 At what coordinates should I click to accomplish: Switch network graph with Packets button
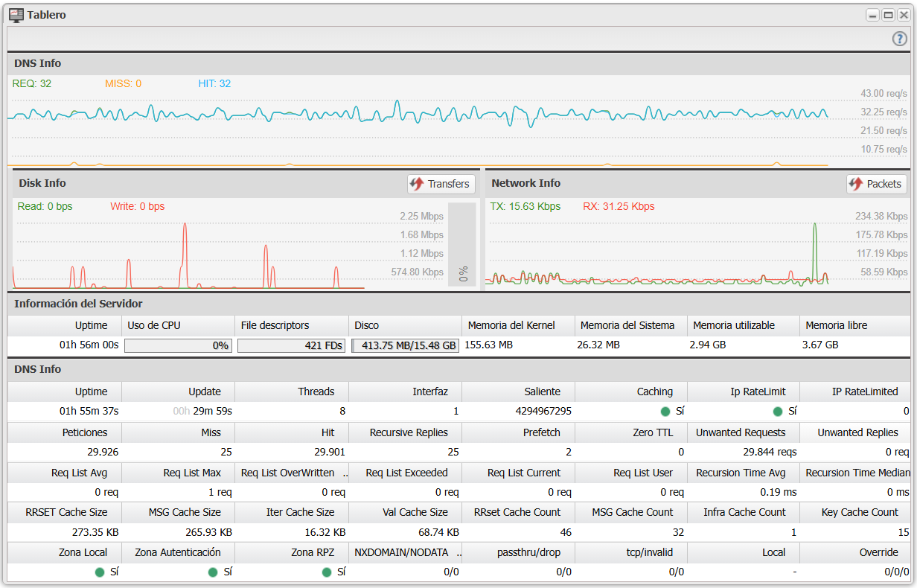(876, 184)
